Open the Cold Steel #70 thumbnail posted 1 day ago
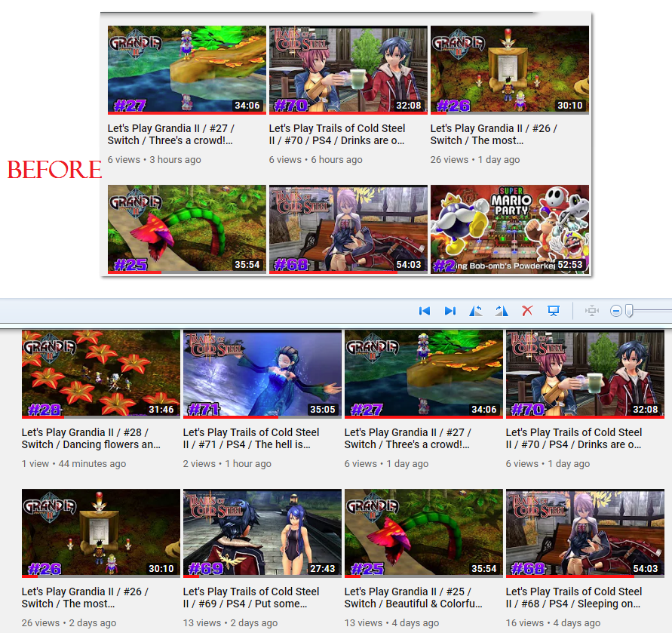 [x=585, y=373]
